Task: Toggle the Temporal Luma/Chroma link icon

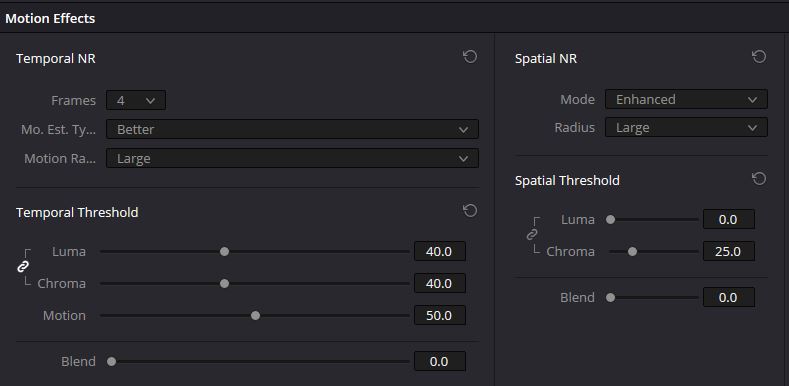Action: [x=23, y=267]
